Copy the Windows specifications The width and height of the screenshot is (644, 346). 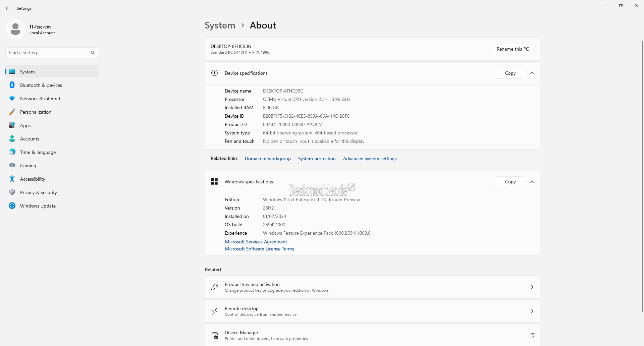pyautogui.click(x=510, y=182)
